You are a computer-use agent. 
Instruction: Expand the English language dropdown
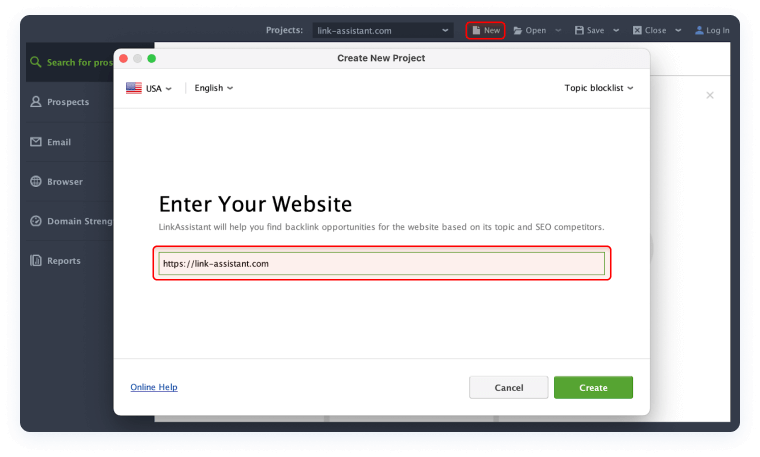(213, 88)
